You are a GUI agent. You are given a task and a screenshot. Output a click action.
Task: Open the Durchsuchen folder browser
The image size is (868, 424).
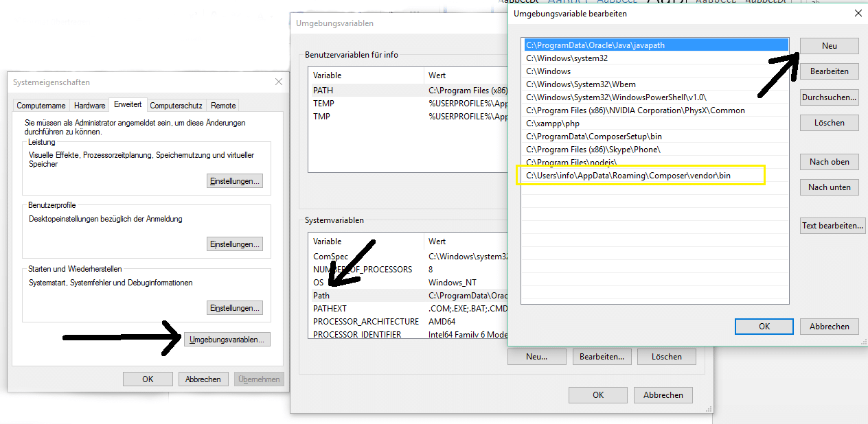829,97
